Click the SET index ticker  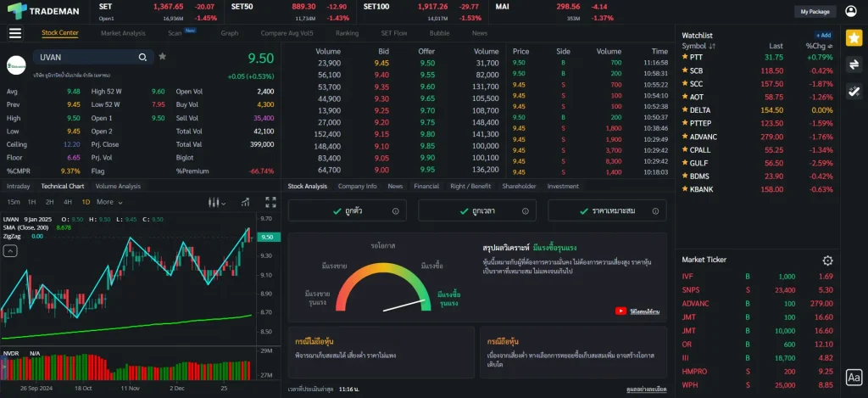[158, 12]
